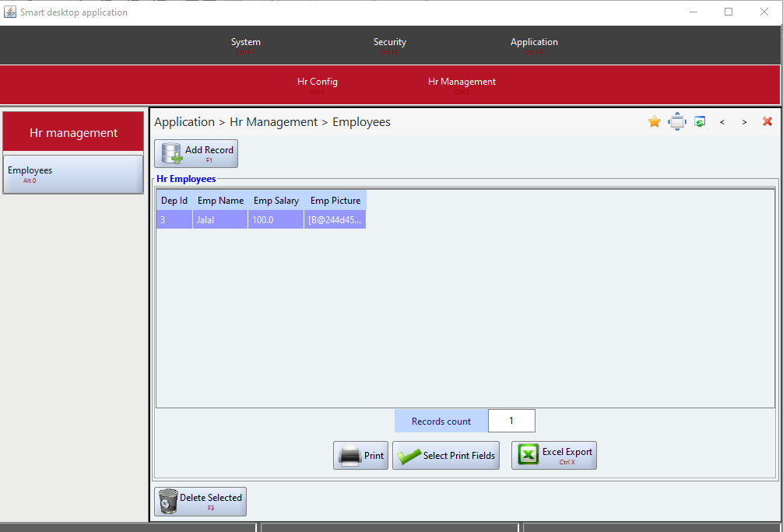Click the Delete Selected trash button

[200, 502]
